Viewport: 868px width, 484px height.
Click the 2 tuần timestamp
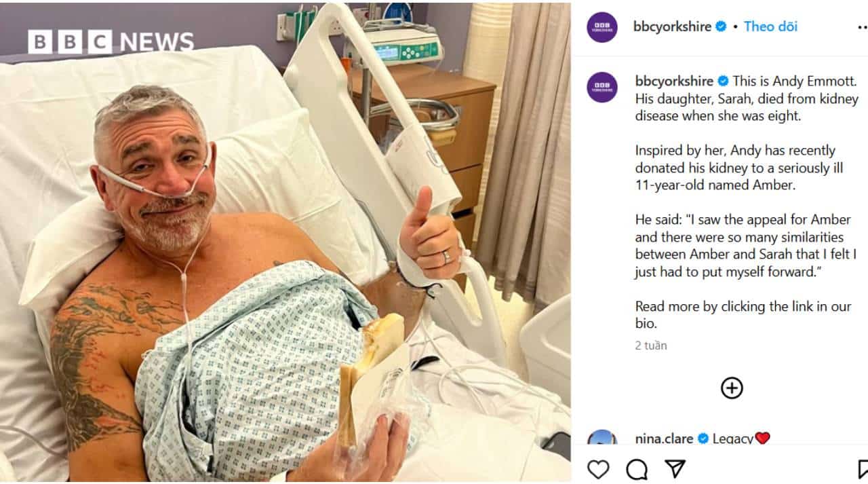651,346
